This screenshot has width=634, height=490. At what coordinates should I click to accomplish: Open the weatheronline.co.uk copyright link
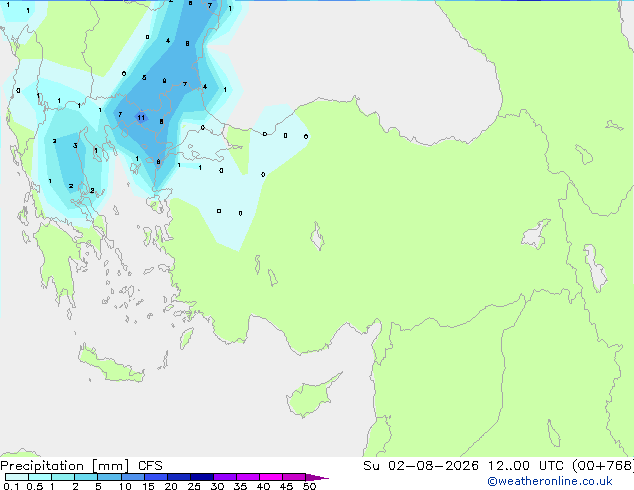550,481
